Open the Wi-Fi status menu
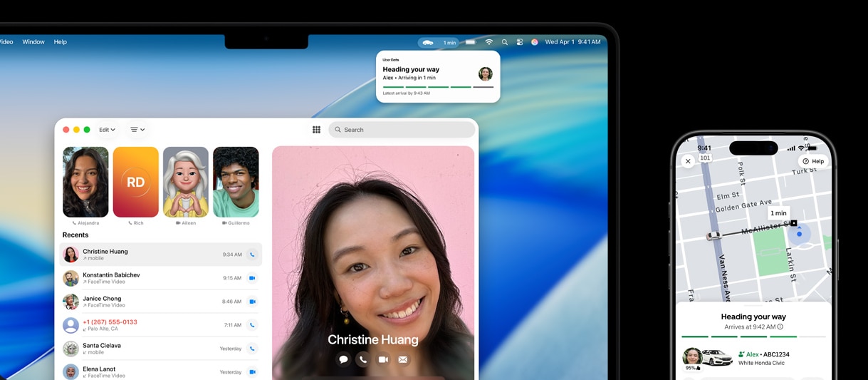Image resolution: width=868 pixels, height=380 pixels. tap(489, 42)
